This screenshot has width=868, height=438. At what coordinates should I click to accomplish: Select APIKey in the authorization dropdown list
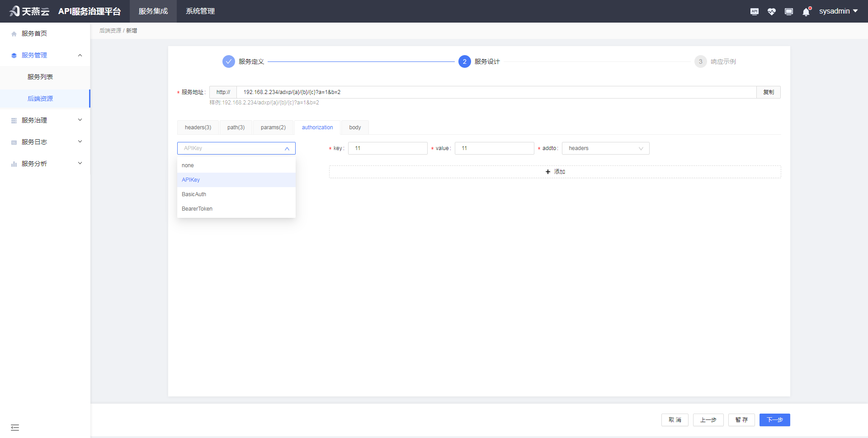pos(190,179)
